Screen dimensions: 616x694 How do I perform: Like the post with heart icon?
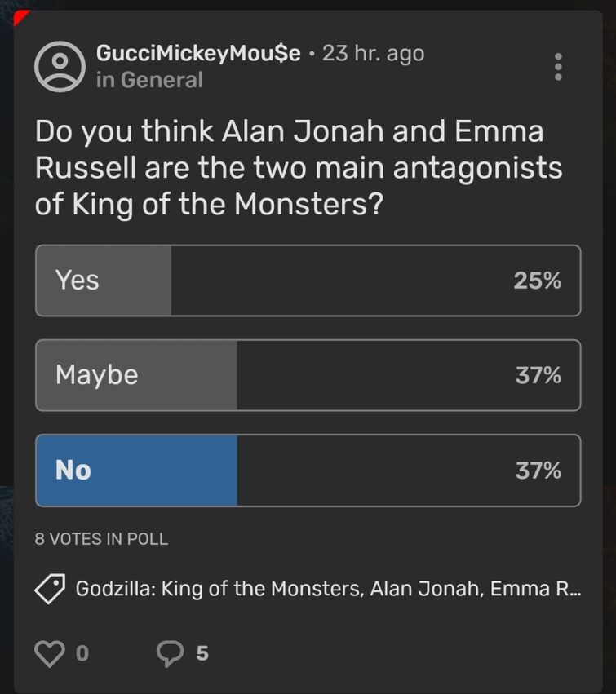click(50, 653)
